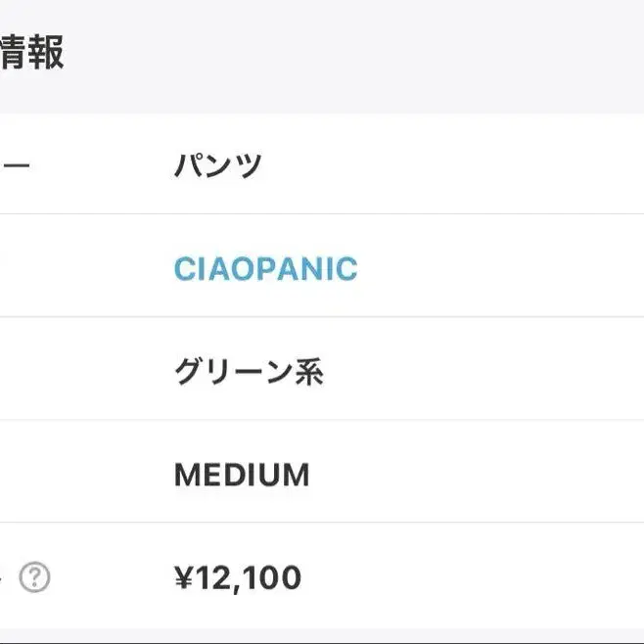Image resolution: width=644 pixels, height=644 pixels.
Task: Click the 系 character in グリーン系
Action: pos(309,372)
